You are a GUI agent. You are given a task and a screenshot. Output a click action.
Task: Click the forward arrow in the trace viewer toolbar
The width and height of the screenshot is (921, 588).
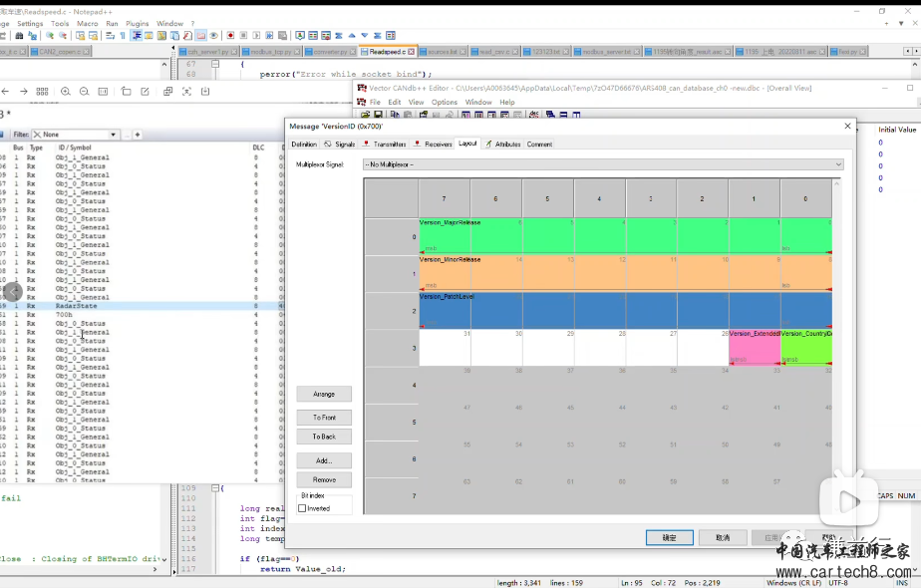tap(24, 92)
